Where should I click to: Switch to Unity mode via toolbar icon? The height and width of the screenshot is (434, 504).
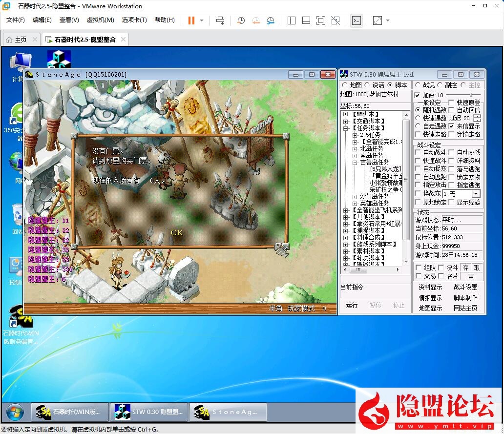point(335,21)
